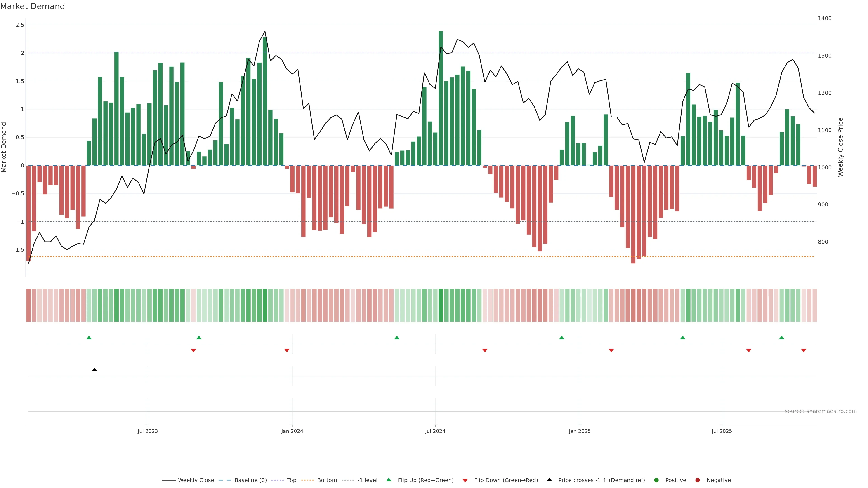
Task: Click the green Flip Up legend triangle icon
Action: tap(389, 480)
